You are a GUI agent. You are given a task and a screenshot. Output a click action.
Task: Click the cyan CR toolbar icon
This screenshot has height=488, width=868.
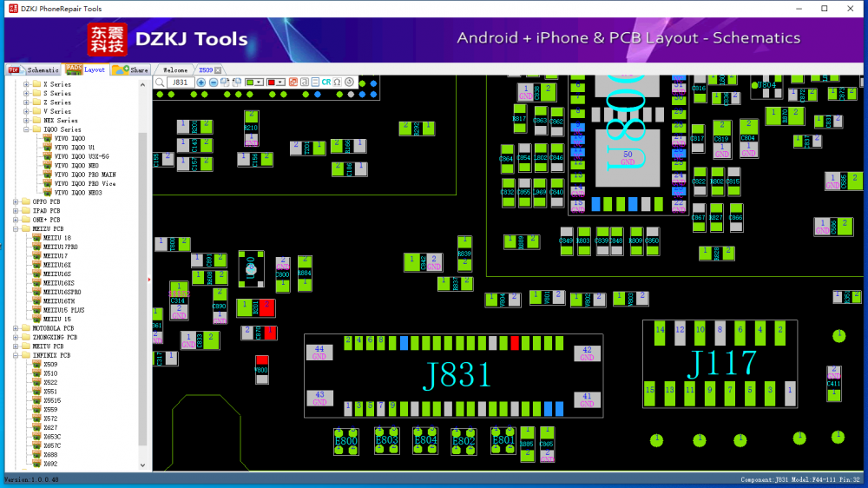click(326, 82)
